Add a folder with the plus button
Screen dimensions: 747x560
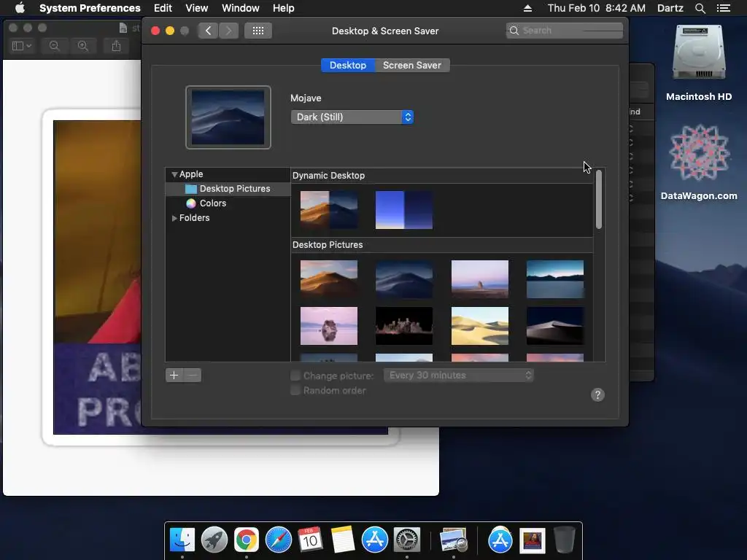pos(174,376)
